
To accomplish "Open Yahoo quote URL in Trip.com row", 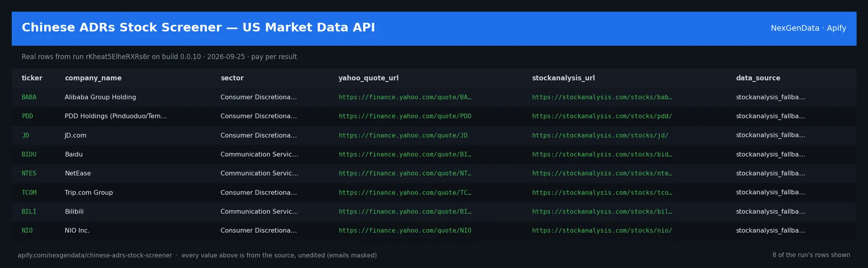I will tap(405, 192).
